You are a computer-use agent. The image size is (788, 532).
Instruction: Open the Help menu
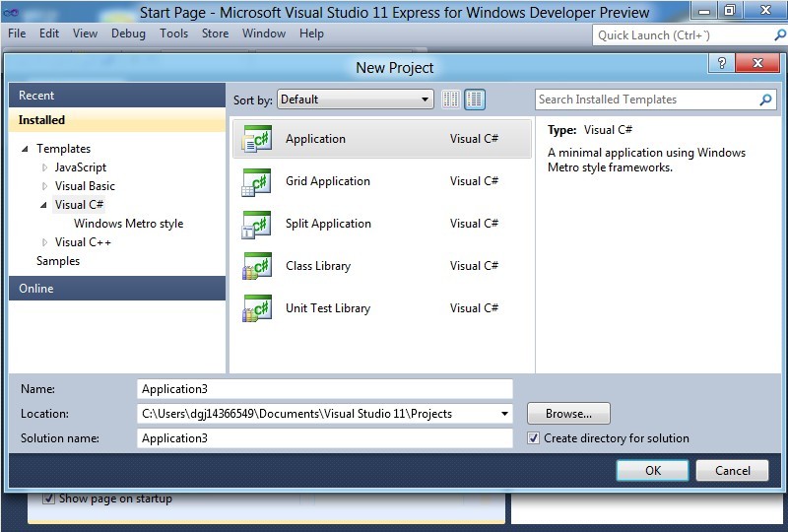click(x=311, y=33)
